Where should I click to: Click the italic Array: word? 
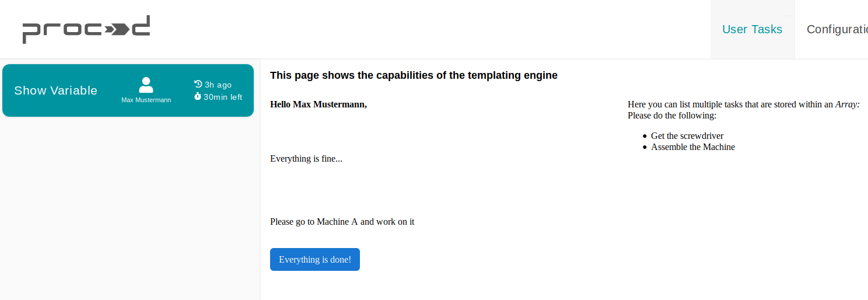click(x=848, y=104)
